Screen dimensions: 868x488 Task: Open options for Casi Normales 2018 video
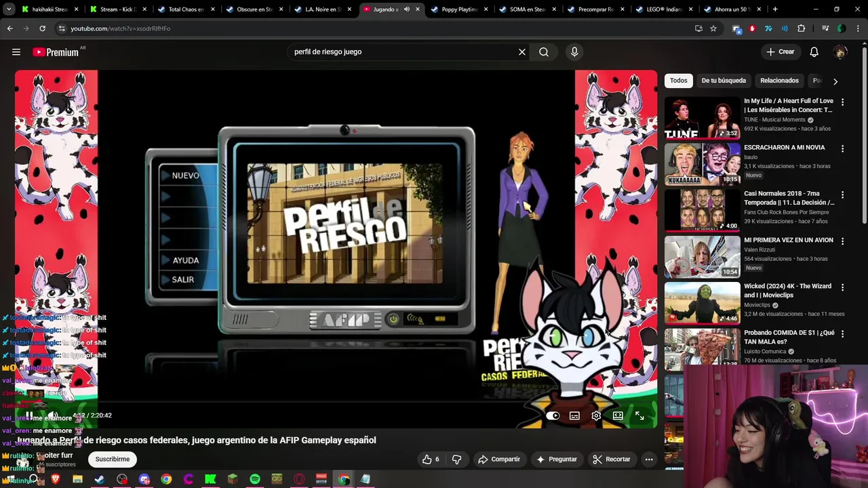click(x=842, y=195)
